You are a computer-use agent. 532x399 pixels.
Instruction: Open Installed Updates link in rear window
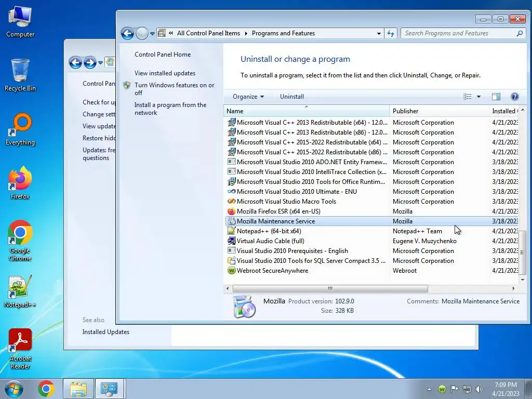point(106,332)
